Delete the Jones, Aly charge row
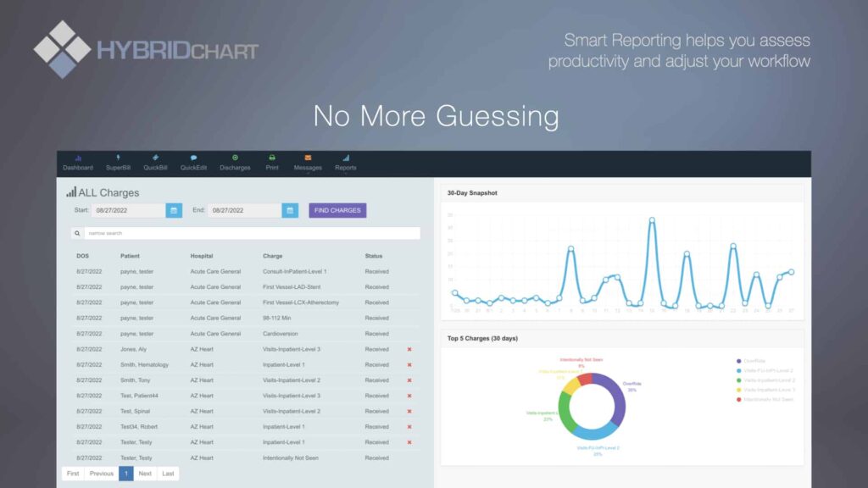Screen dimensions: 868x488 pos(409,349)
